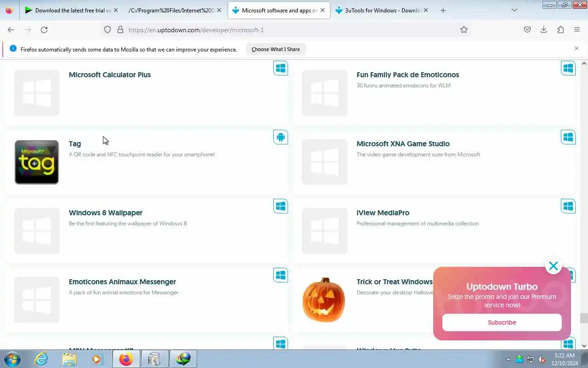Click the taskbar clock showing 1:22 AM

565,359
